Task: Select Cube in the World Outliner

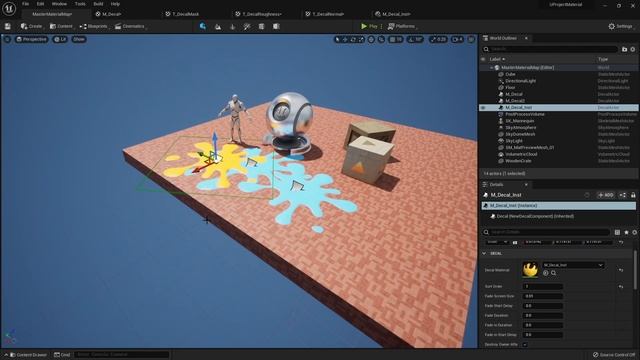Action: pyautogui.click(x=510, y=74)
